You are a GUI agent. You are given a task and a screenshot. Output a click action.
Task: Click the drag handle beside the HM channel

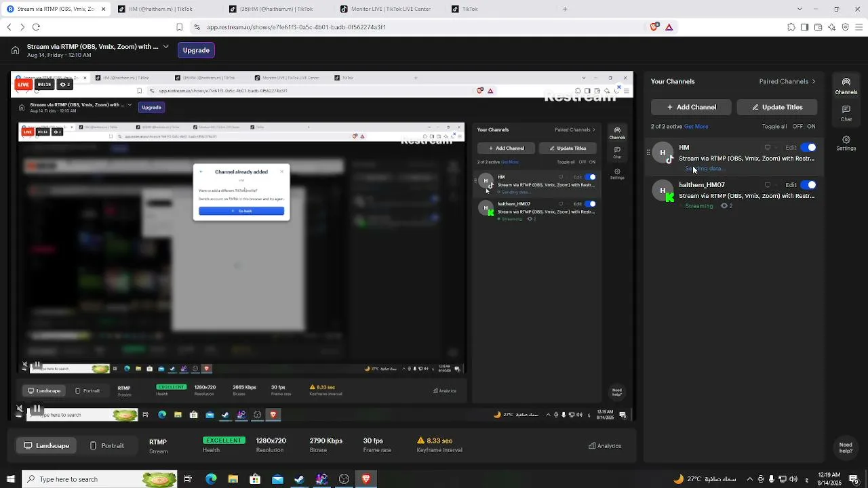(x=648, y=152)
